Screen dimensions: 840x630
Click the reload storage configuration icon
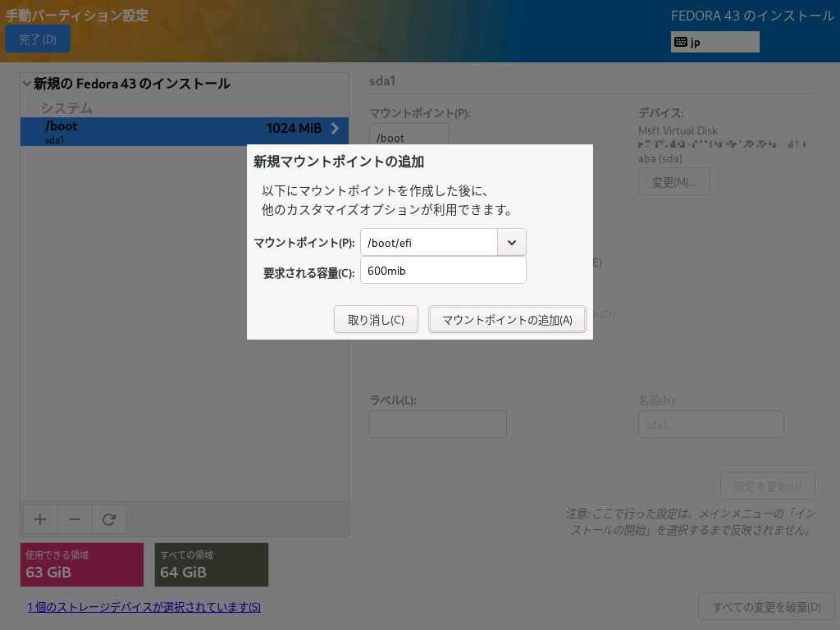tap(108, 519)
